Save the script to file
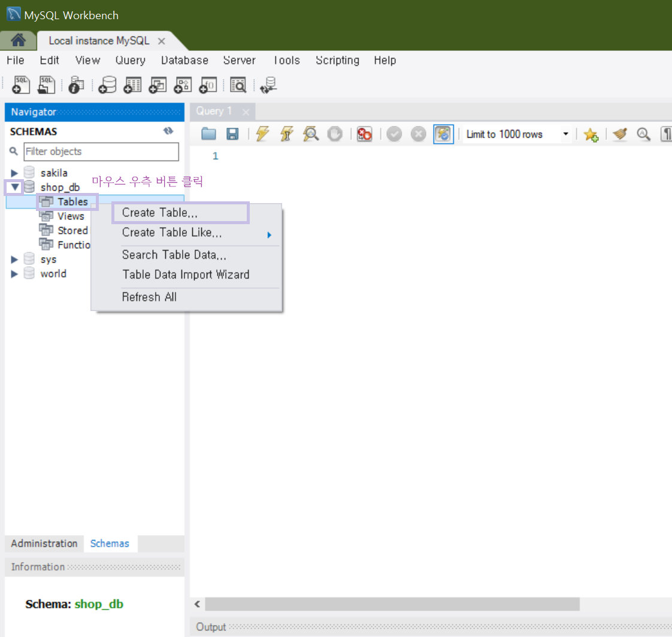Screen dimensions: 672x637 (x=232, y=134)
